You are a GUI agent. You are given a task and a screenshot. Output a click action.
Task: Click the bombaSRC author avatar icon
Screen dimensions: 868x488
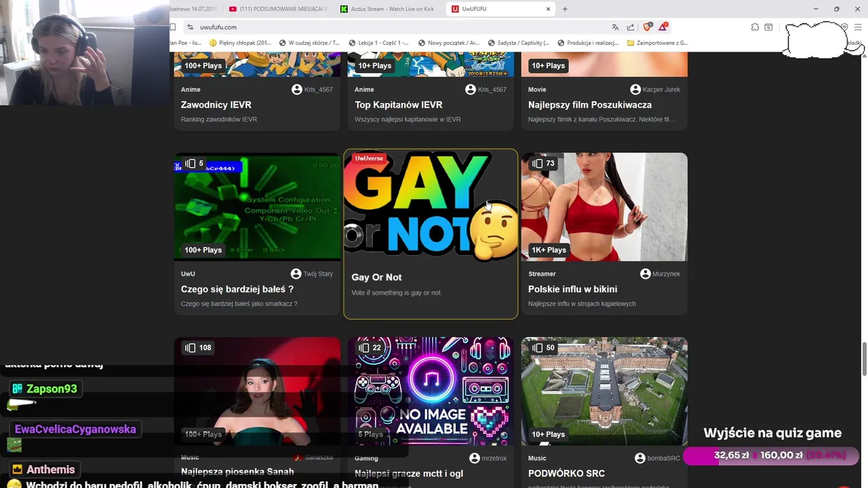639,458
